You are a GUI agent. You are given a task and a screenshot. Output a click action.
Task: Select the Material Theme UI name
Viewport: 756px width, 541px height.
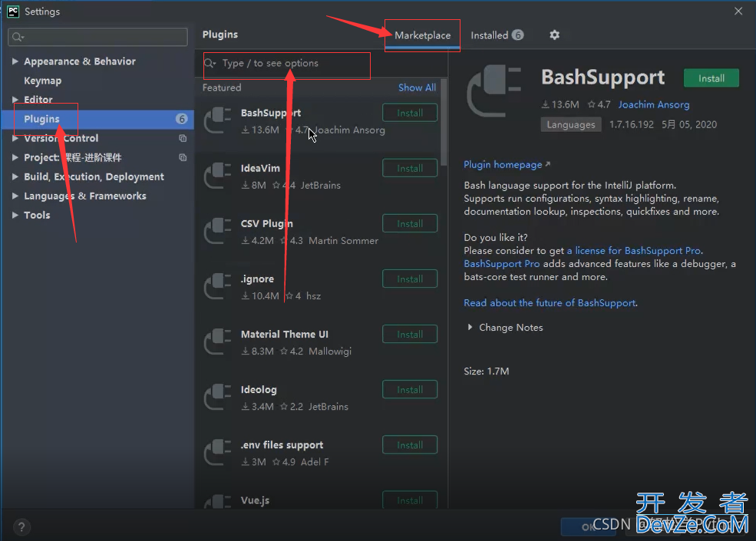pyautogui.click(x=285, y=335)
